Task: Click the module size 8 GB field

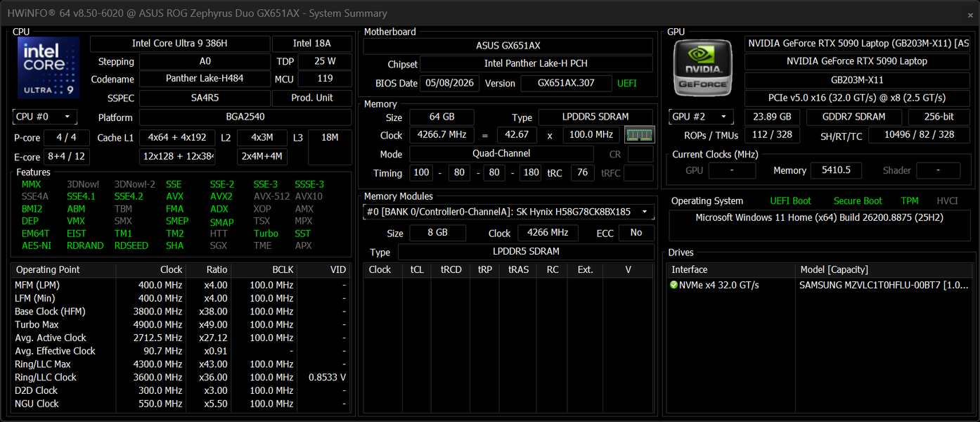Action: (437, 233)
